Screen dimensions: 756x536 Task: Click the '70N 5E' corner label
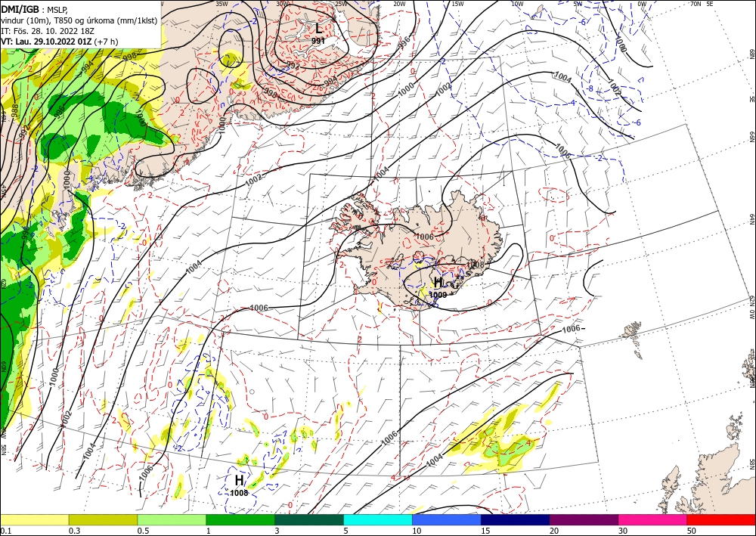tap(702, 3)
